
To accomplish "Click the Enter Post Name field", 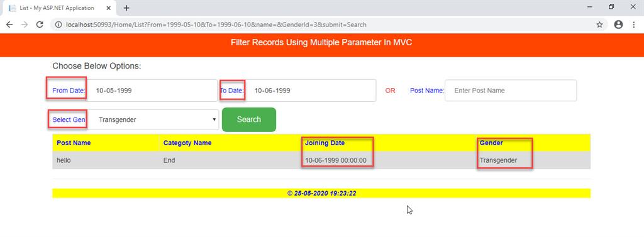I will (x=511, y=91).
